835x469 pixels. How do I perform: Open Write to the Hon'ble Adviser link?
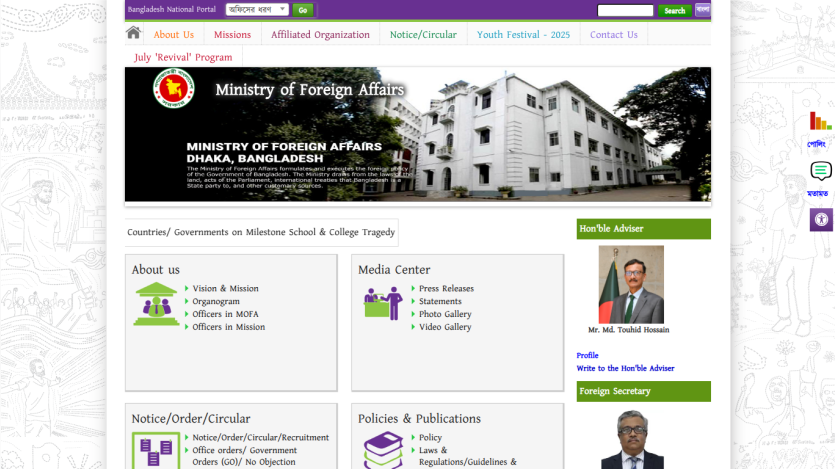pos(625,368)
